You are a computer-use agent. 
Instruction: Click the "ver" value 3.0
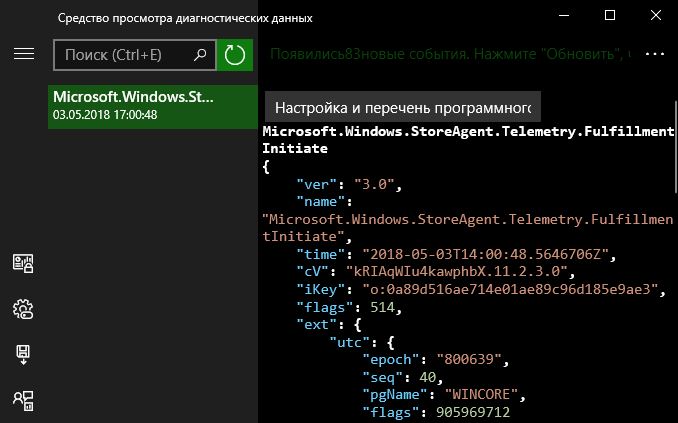coord(374,185)
